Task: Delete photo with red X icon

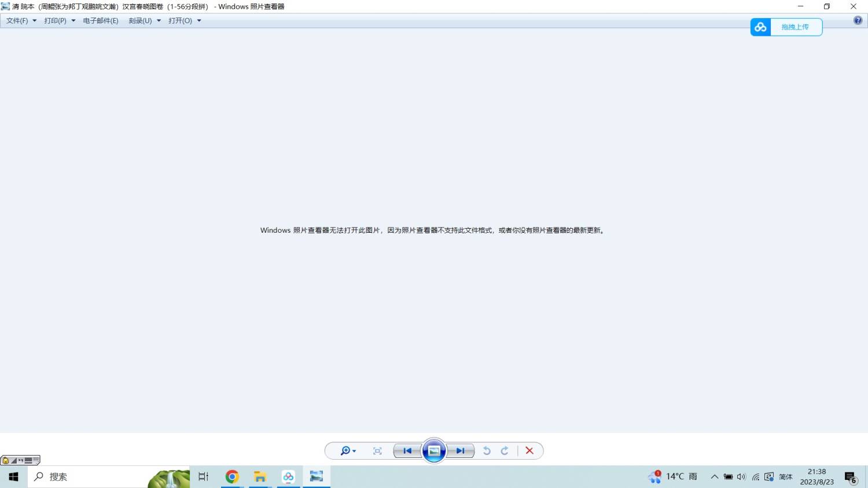Action: (x=529, y=451)
